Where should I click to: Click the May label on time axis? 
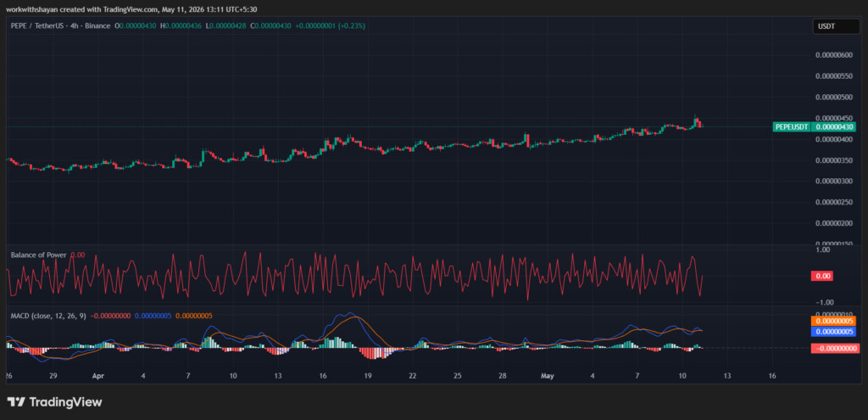pos(547,376)
